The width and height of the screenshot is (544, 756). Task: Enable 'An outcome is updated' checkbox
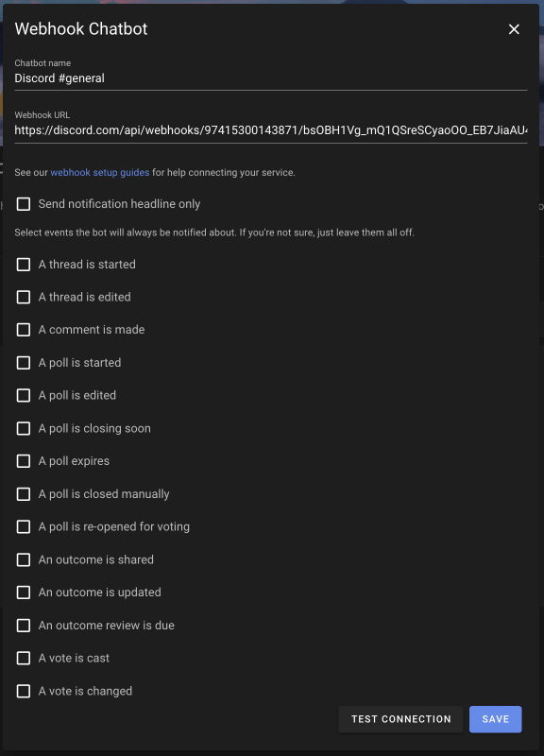point(23,593)
